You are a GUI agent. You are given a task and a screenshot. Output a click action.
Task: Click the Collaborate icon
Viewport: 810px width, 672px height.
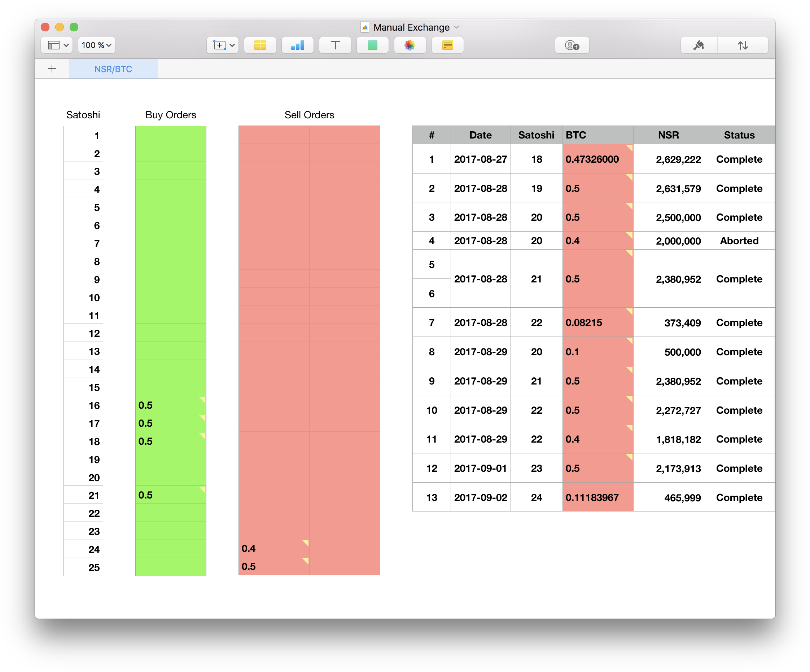[x=572, y=45]
